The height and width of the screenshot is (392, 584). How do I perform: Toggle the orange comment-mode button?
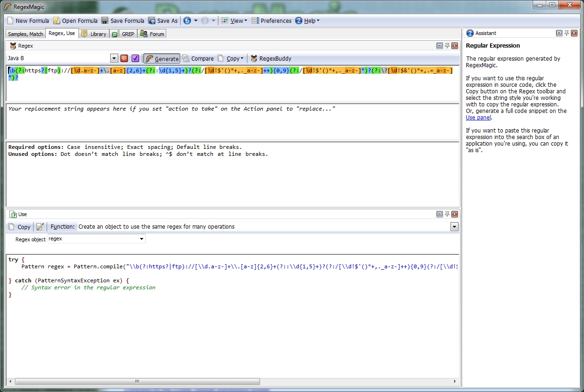click(124, 58)
